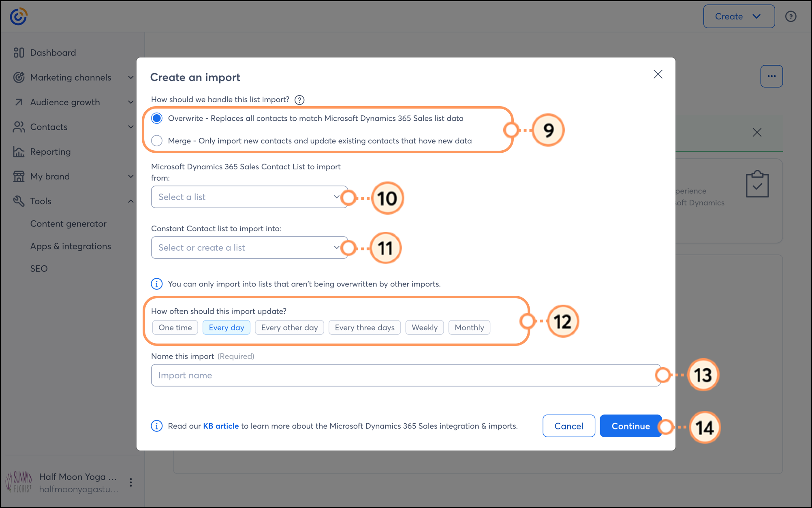
Task: Select the Merge radio option
Action: [157, 141]
